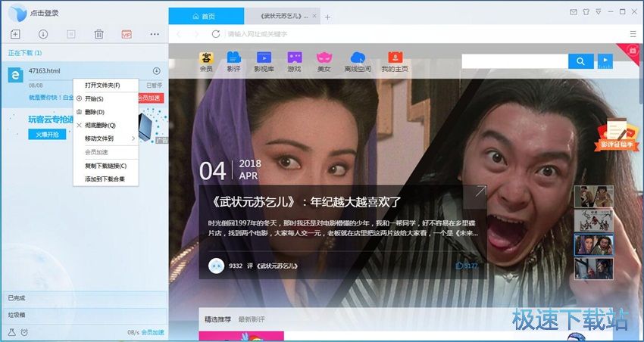Click the 47163.html file type icon
This screenshot has width=644, height=342.
pyautogui.click(x=16, y=75)
